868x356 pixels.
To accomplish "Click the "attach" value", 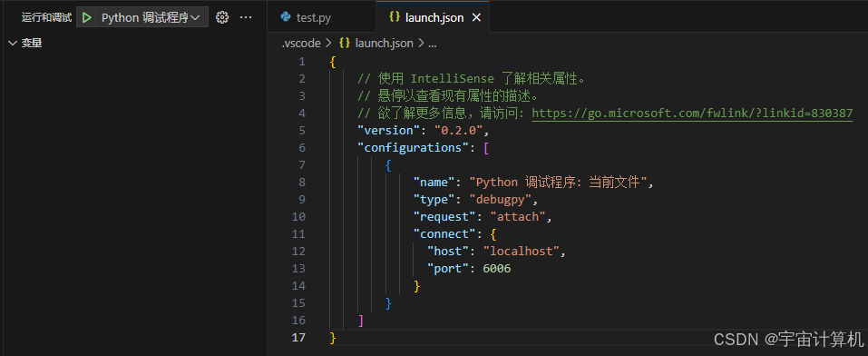I will [518, 216].
